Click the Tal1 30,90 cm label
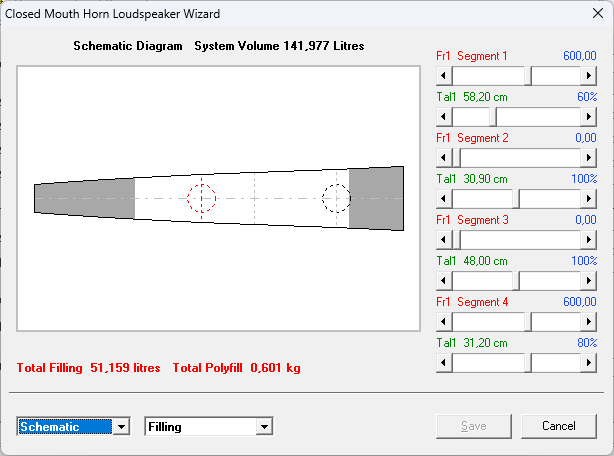The width and height of the screenshot is (614, 456). click(472, 179)
